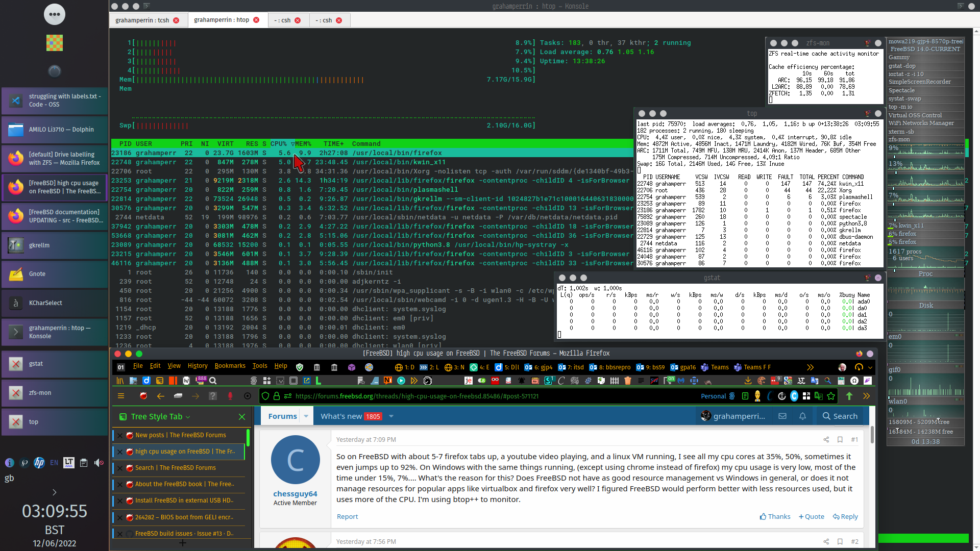Click the Firefox back arrow button
The image size is (980, 551).
[161, 396]
